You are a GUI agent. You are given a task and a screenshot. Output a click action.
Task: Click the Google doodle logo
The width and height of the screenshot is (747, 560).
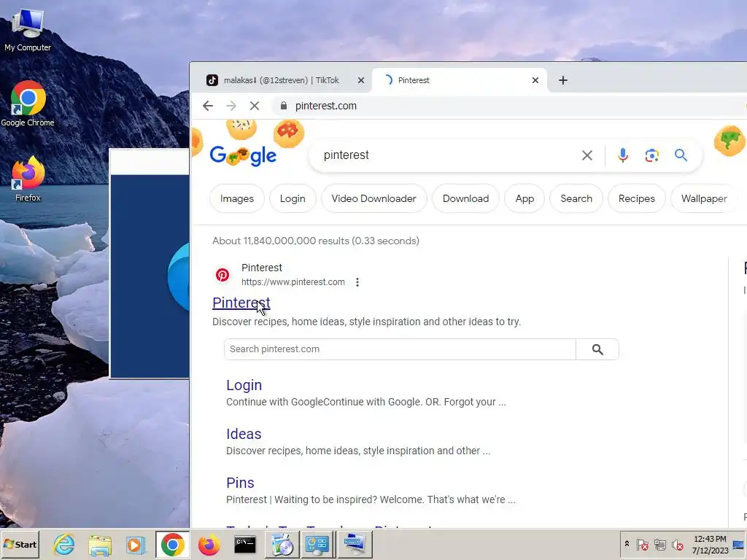243,155
